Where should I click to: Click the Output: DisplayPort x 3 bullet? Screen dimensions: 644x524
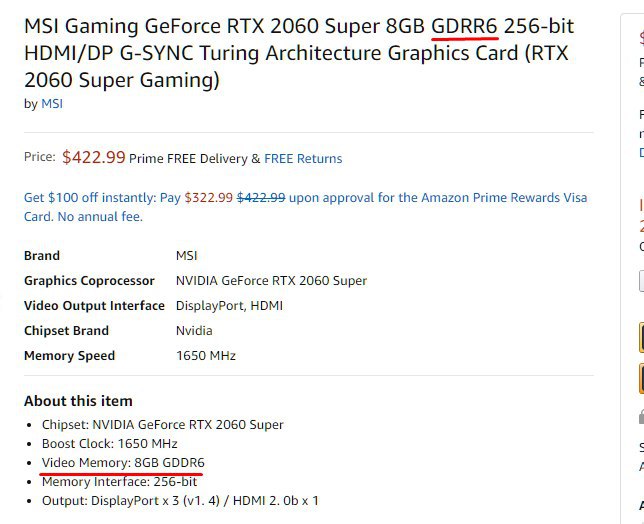click(x=179, y=501)
